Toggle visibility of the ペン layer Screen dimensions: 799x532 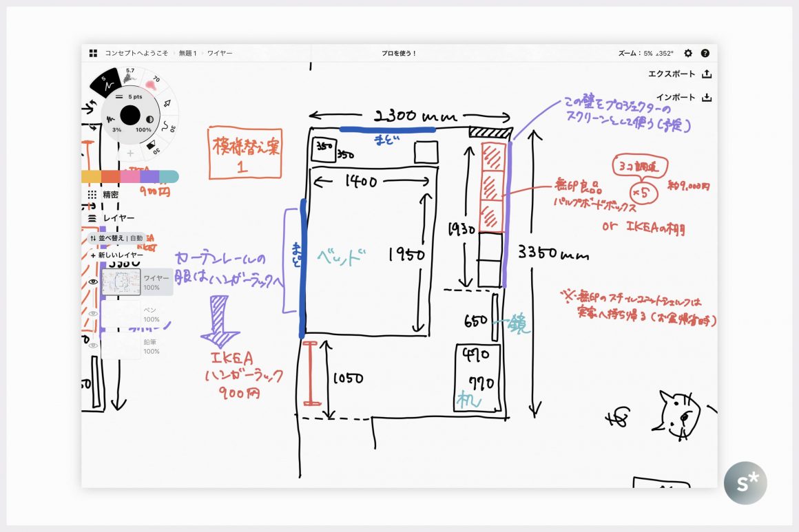[93, 314]
